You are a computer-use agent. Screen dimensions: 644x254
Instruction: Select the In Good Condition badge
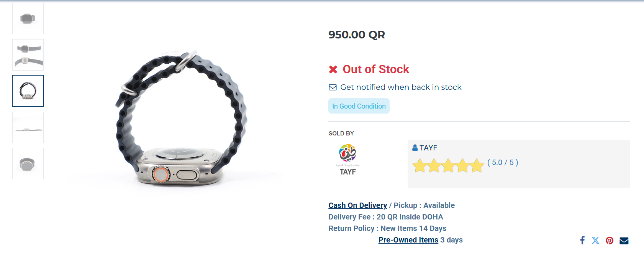click(359, 106)
